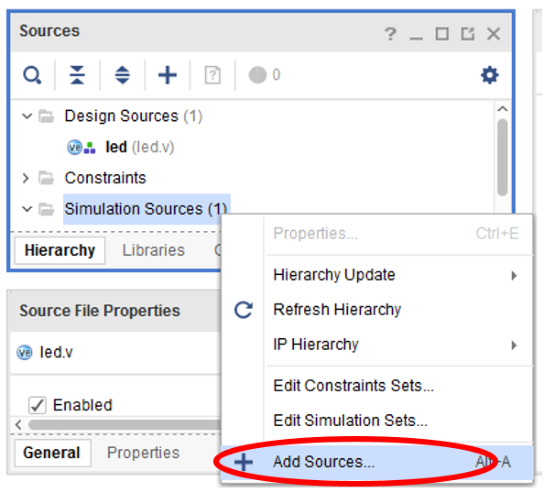Expand the Constraints folder
The height and width of the screenshot is (492, 546).
(25, 178)
